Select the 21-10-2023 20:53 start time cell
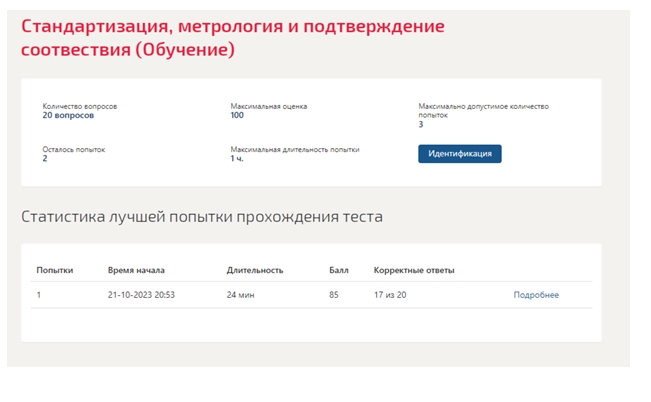651x402 pixels. (141, 295)
